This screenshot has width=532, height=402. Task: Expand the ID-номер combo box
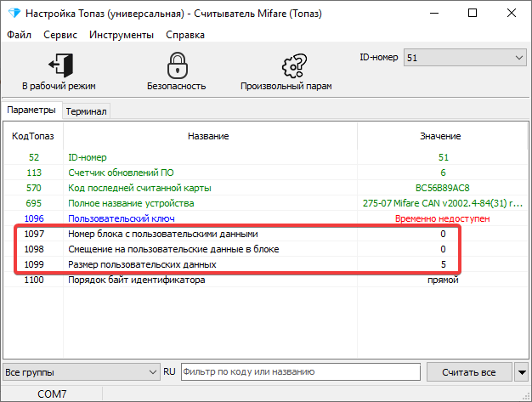pyautogui.click(x=465, y=57)
